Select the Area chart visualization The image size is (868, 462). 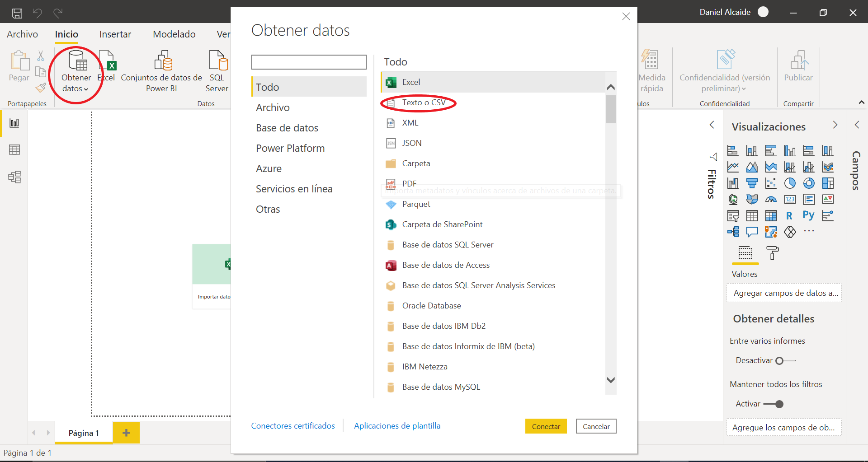pyautogui.click(x=752, y=167)
